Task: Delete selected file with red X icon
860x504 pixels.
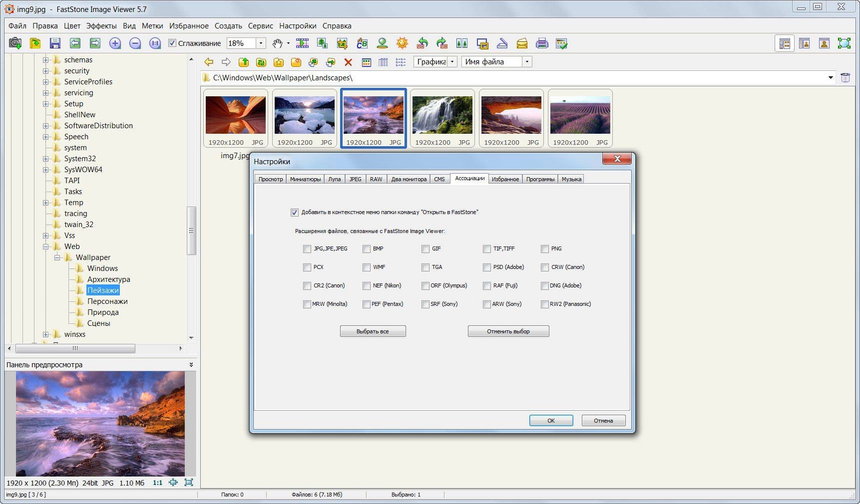Action: (x=348, y=62)
